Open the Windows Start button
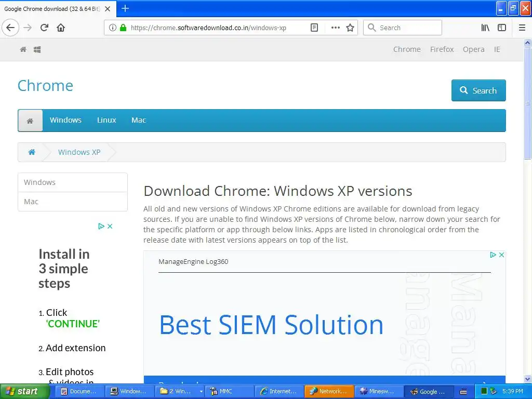 coord(24,391)
